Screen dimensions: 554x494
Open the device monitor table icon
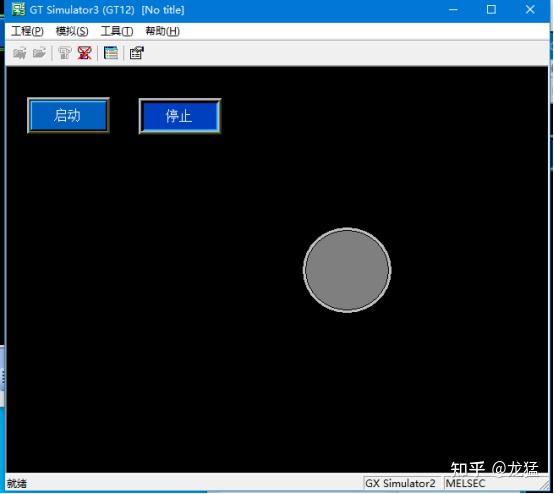point(111,53)
